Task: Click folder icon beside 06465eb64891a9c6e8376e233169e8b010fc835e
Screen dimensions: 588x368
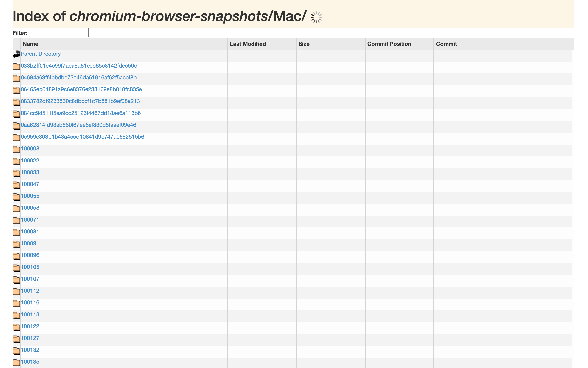Action: tap(16, 90)
